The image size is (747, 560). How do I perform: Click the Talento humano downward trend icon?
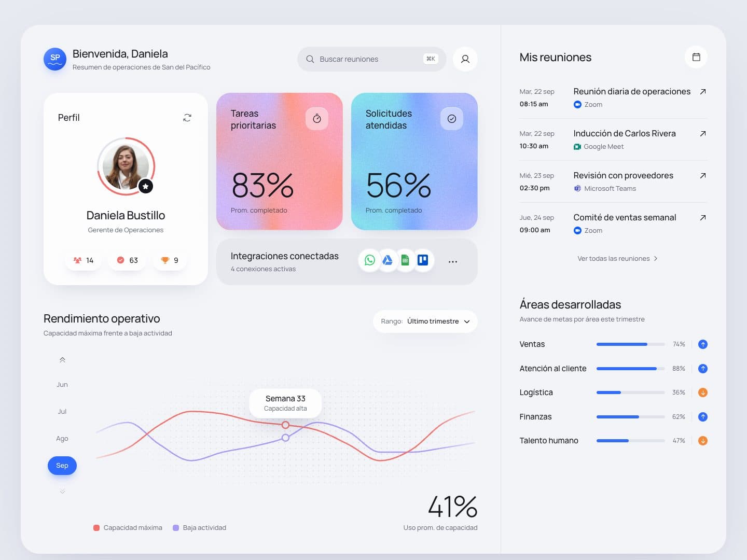[703, 441]
